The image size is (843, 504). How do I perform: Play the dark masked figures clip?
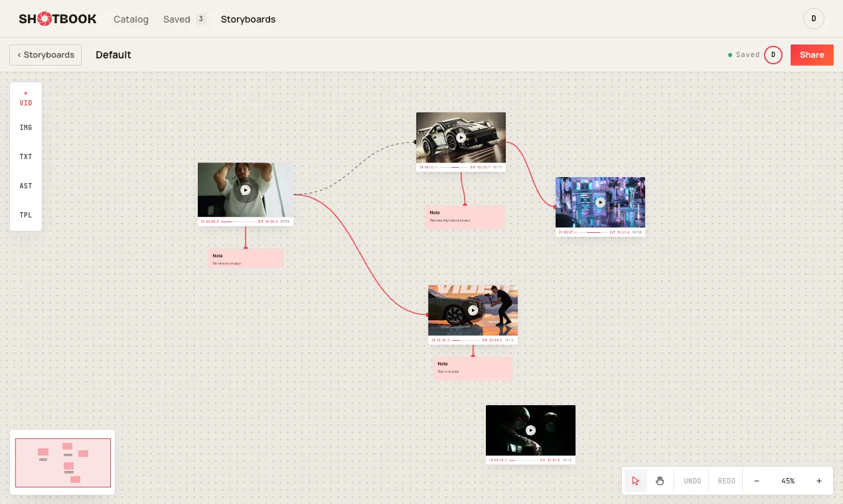coord(530,430)
